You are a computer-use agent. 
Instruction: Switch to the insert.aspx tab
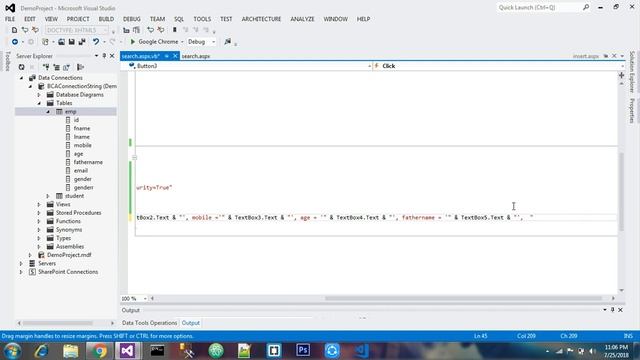[x=585, y=56]
